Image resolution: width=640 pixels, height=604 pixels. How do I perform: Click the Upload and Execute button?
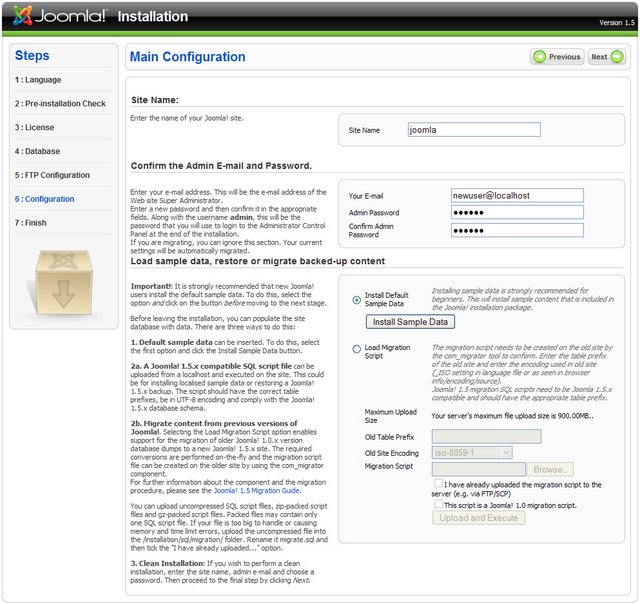pyautogui.click(x=478, y=518)
